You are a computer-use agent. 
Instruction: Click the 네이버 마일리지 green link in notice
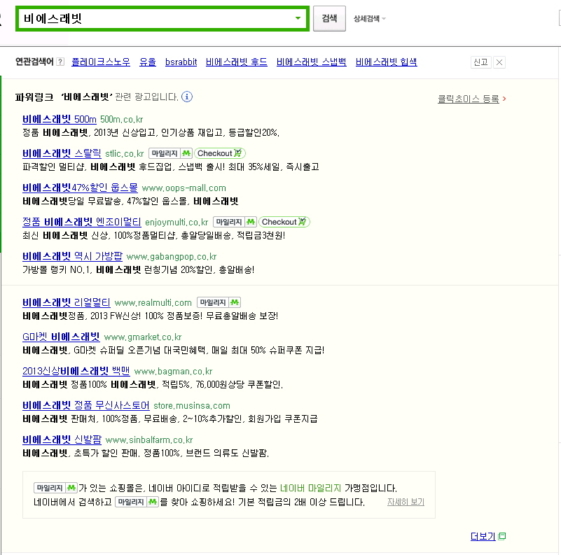tap(310, 488)
